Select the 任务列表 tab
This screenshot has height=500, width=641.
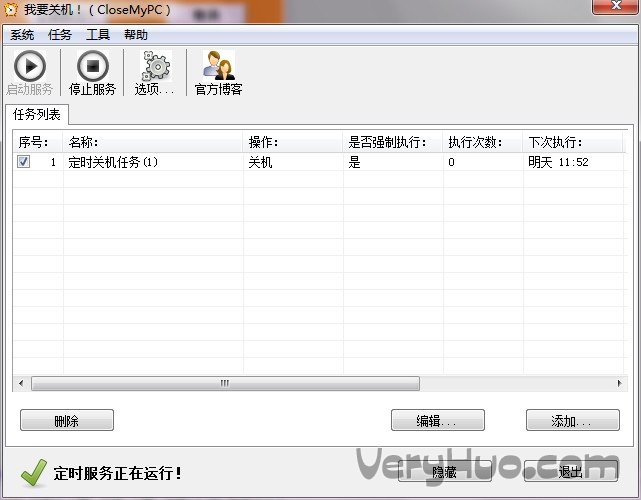(x=37, y=114)
